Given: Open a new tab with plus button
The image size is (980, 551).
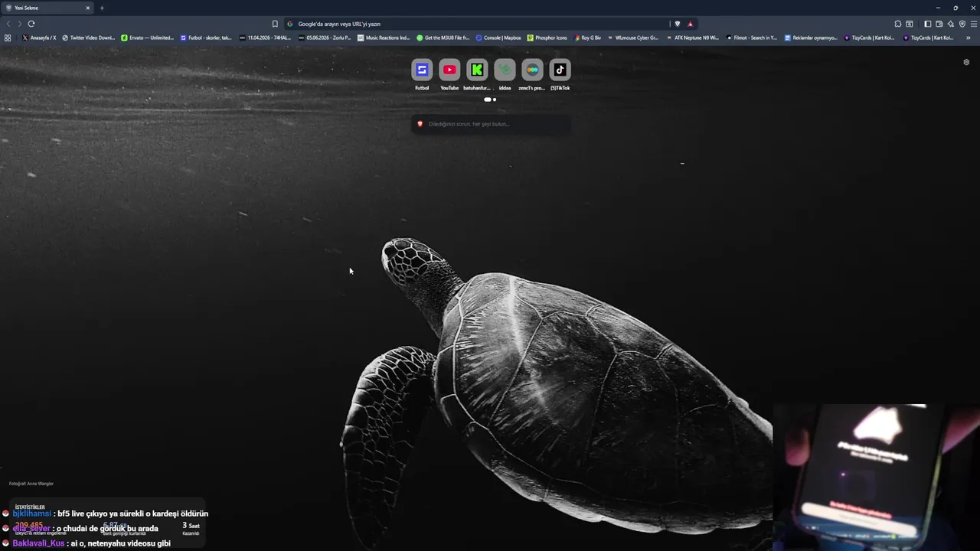Looking at the screenshot, I should coord(102,8).
